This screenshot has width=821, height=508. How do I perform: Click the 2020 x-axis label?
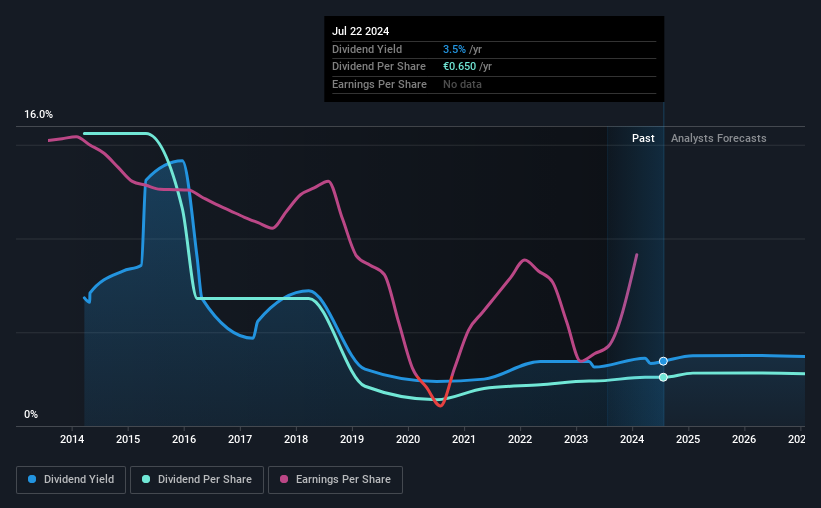[x=408, y=439]
